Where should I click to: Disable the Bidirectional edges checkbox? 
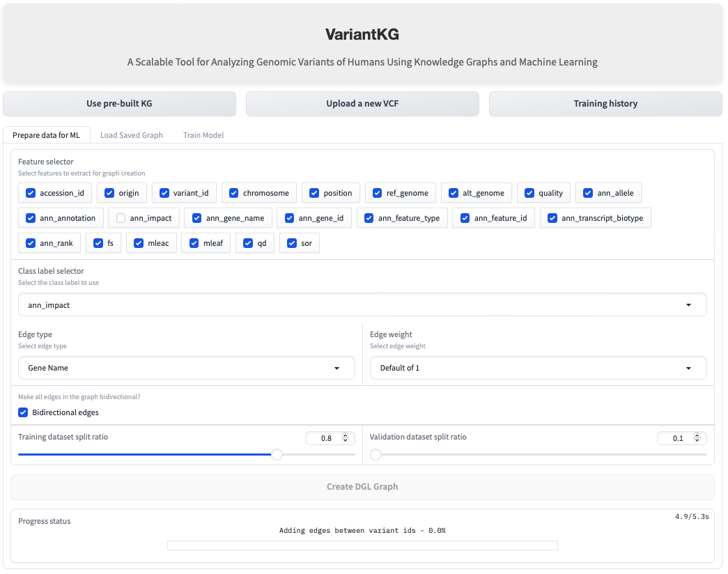(23, 412)
